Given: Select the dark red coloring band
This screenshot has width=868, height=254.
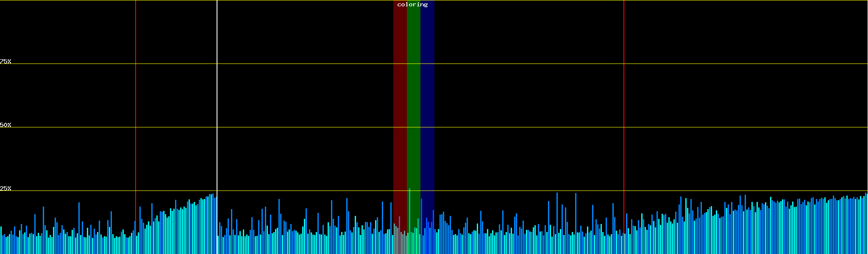Looking at the screenshot, I should (400, 106).
